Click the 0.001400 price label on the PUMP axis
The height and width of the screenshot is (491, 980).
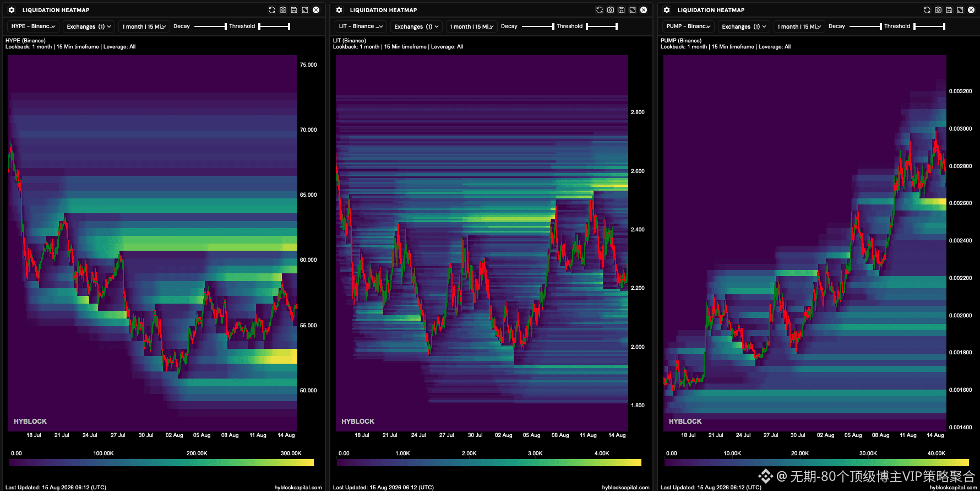961,428
